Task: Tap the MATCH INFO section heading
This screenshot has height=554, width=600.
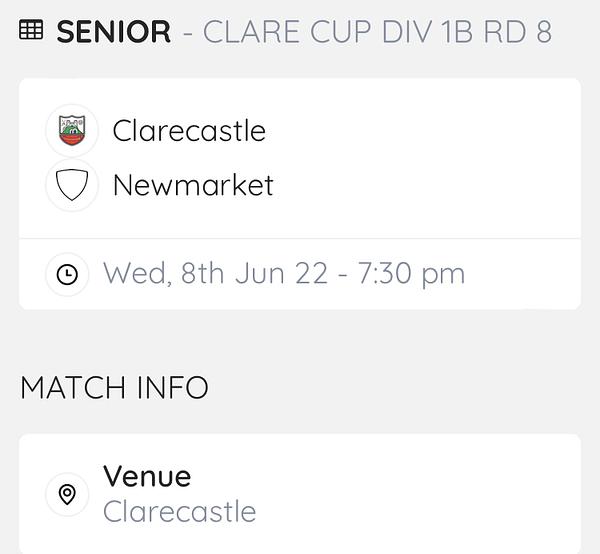Action: click(114, 388)
